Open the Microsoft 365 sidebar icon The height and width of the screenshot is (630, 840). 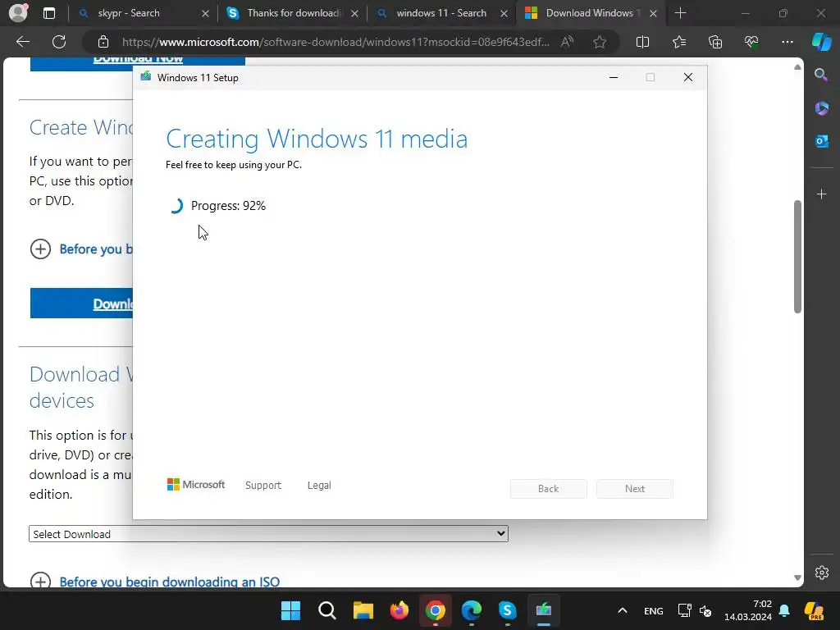coord(821,108)
